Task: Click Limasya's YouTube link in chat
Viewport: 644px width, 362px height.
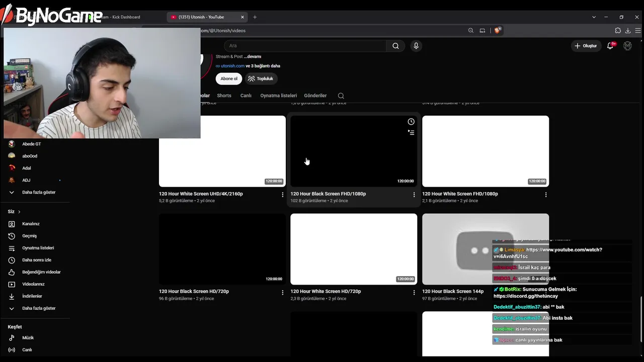Action: coord(548,253)
